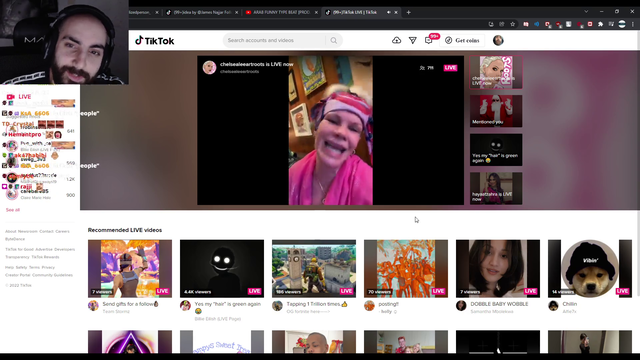Click See all in the sidebar
640x360 pixels.
tap(13, 210)
